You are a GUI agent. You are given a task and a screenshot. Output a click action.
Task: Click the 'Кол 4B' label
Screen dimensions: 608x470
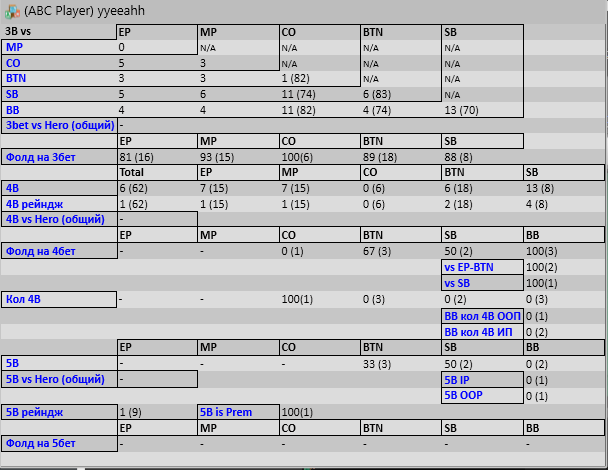tap(23, 299)
